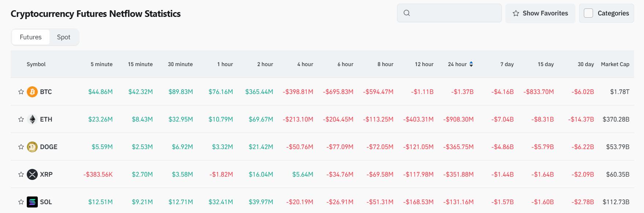Sort by the 6 hour column
The height and width of the screenshot is (213, 644).
[x=345, y=64]
